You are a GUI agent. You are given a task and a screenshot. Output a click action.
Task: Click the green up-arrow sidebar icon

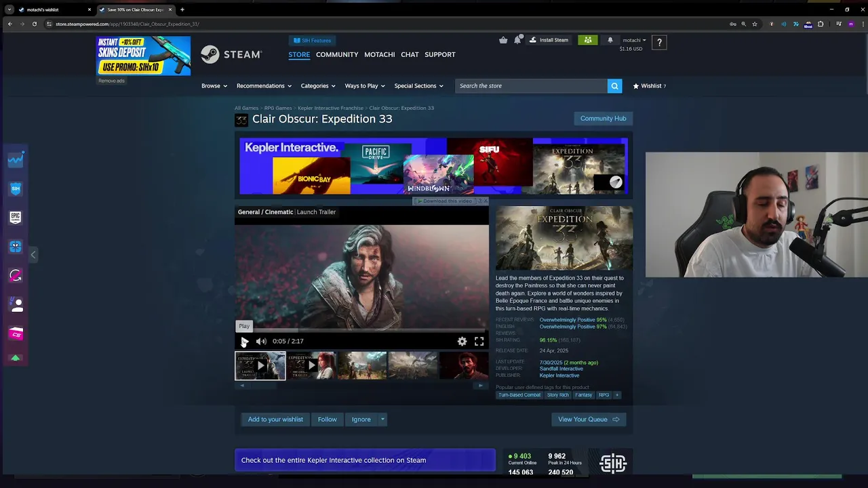pyautogui.click(x=16, y=358)
